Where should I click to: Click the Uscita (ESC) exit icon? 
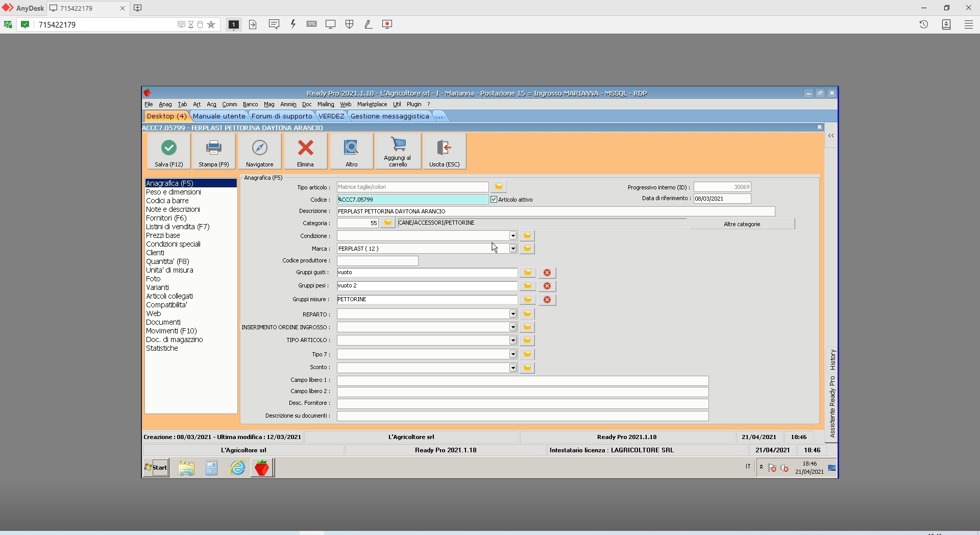tap(444, 148)
